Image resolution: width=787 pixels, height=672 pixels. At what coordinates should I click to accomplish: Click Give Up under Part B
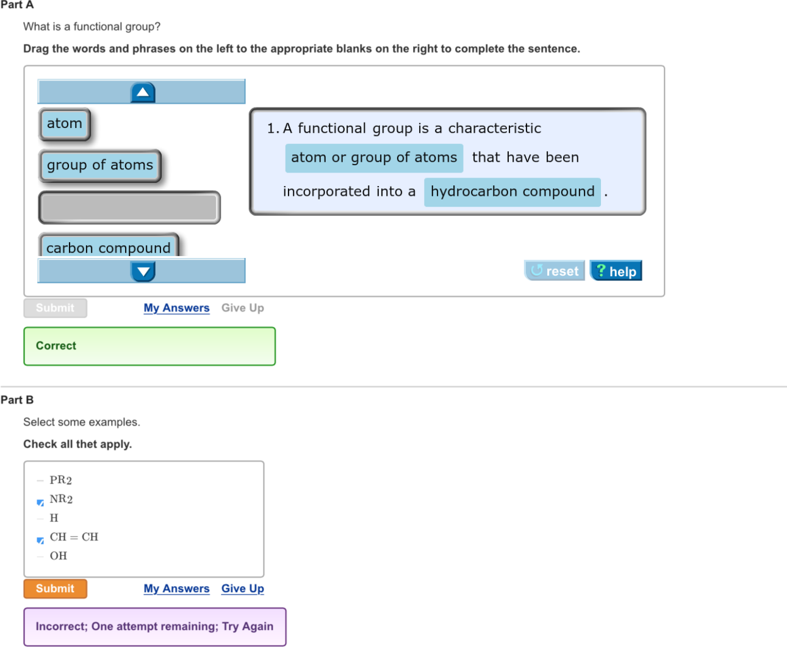(x=242, y=588)
